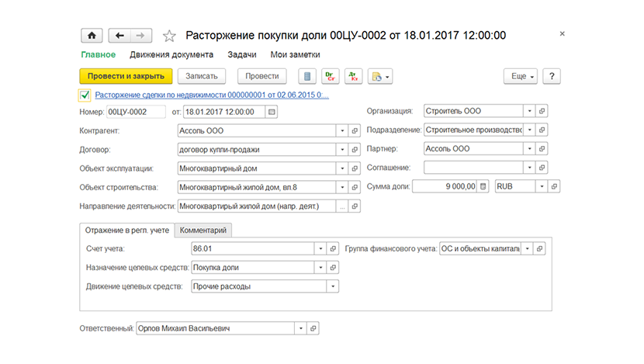Image resolution: width=644 pixels, height=364 pixels.
Task: Open Ответственный Орлов record
Action: coord(313,328)
